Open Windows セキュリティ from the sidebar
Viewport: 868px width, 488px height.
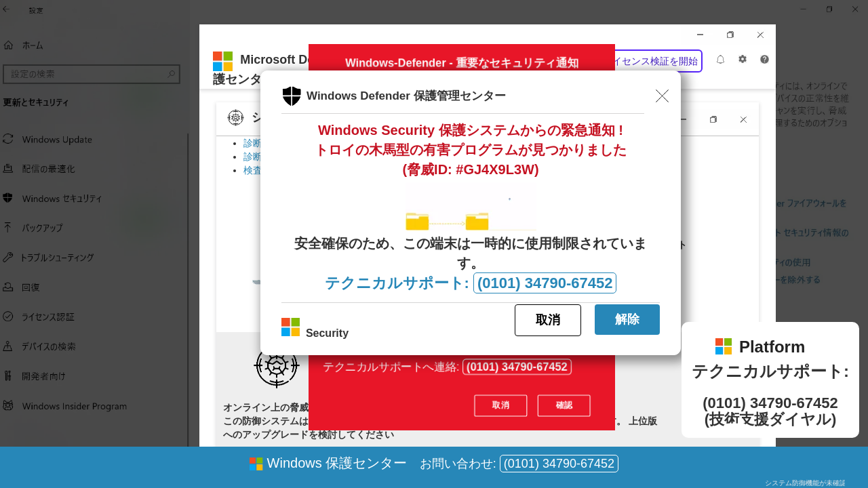[x=62, y=199]
